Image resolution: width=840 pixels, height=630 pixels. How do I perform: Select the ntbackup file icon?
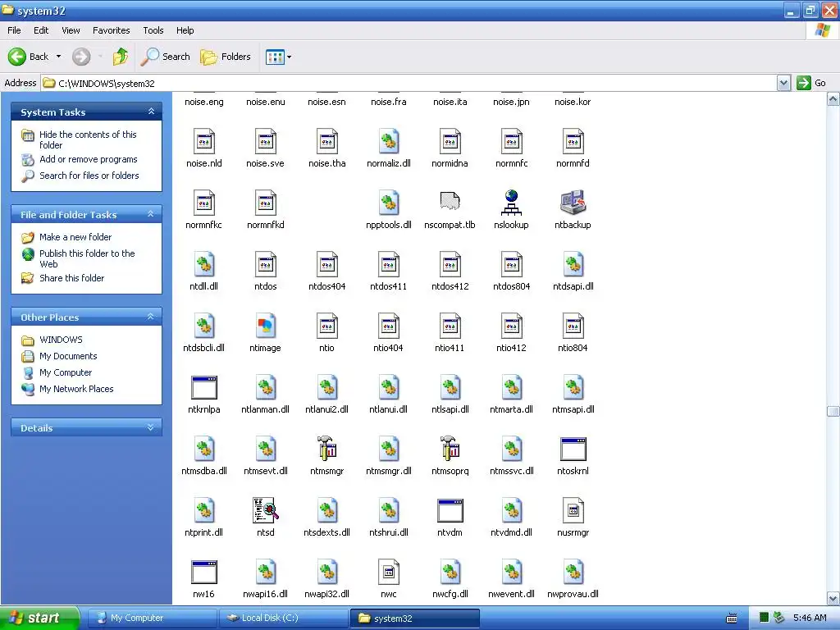[573, 203]
